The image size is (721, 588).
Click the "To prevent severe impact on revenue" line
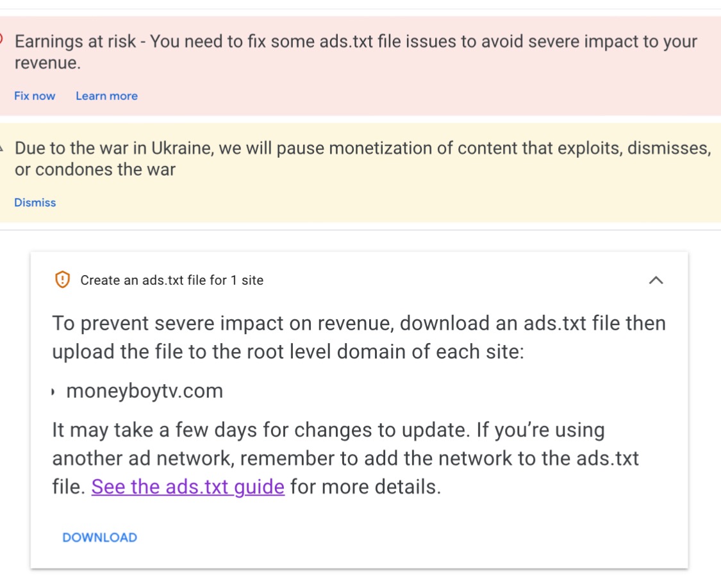[x=359, y=323]
